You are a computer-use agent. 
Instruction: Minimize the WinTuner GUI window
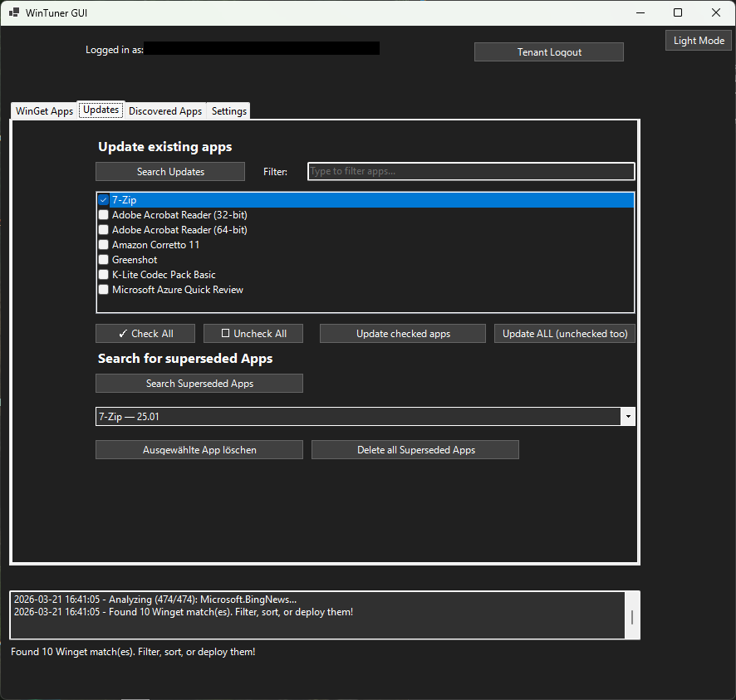point(640,12)
